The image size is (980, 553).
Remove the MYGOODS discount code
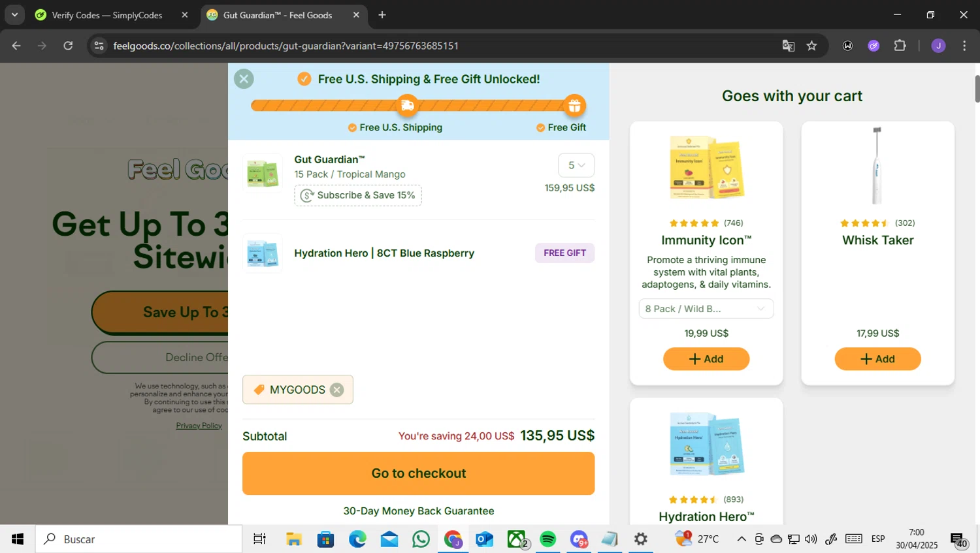(336, 390)
